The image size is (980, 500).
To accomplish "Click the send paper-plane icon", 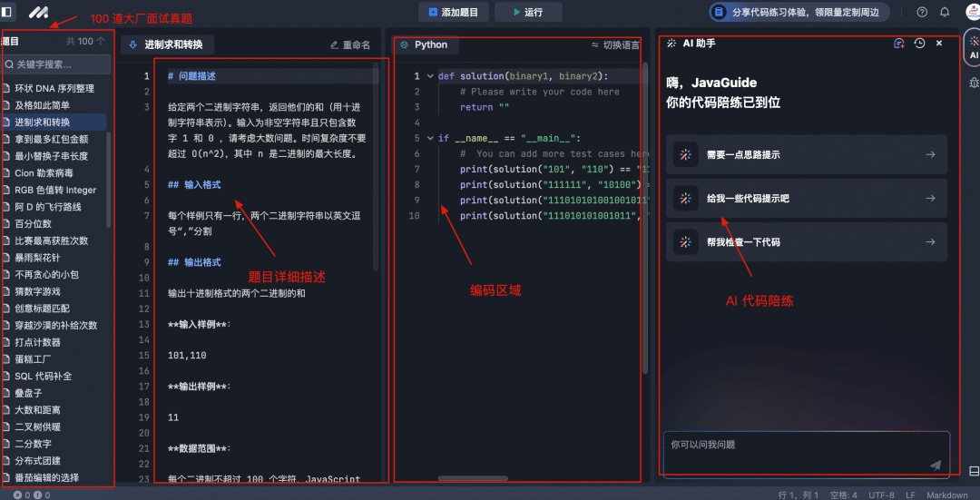I will [935, 465].
